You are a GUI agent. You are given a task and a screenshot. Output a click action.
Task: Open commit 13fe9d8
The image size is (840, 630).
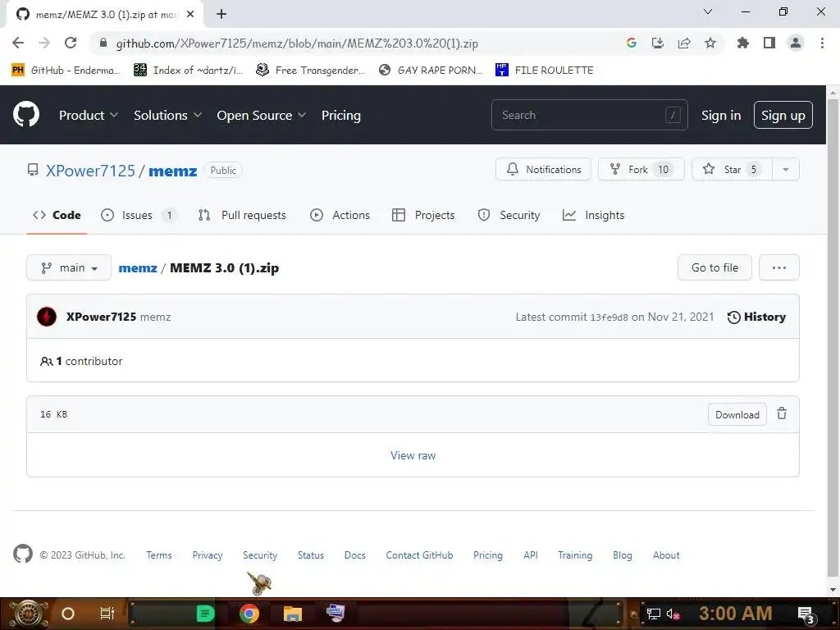pyautogui.click(x=609, y=317)
